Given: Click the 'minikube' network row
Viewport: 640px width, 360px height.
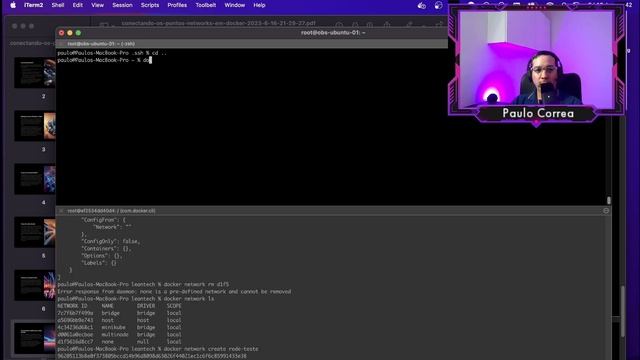Looking at the screenshot, I should [x=120, y=327].
